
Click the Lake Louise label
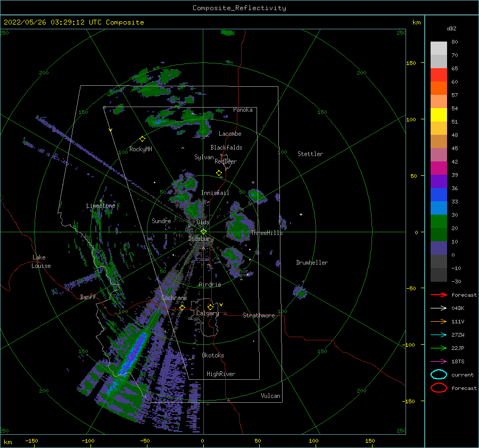[x=41, y=262]
